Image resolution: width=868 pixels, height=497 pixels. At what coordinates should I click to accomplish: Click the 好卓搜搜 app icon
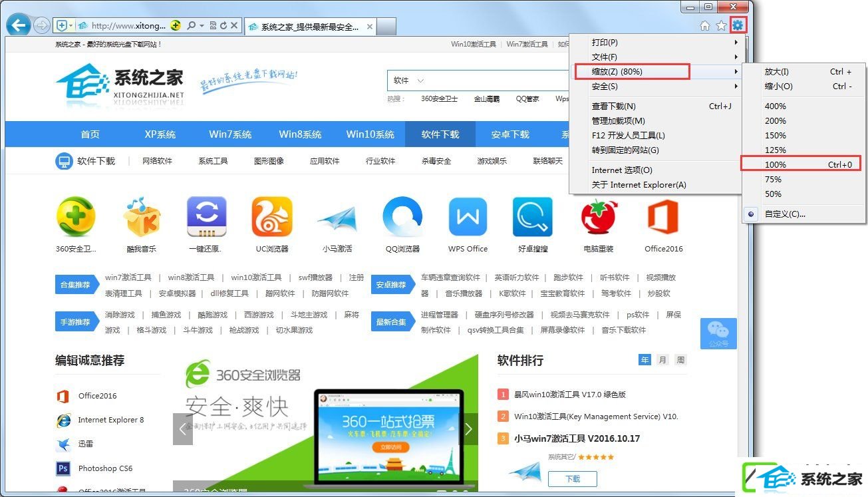coord(533,217)
